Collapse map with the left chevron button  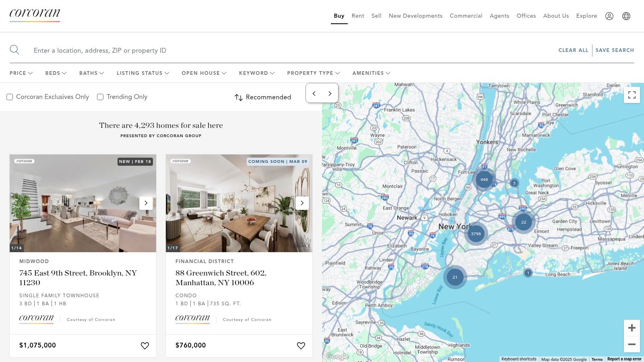tap(314, 93)
